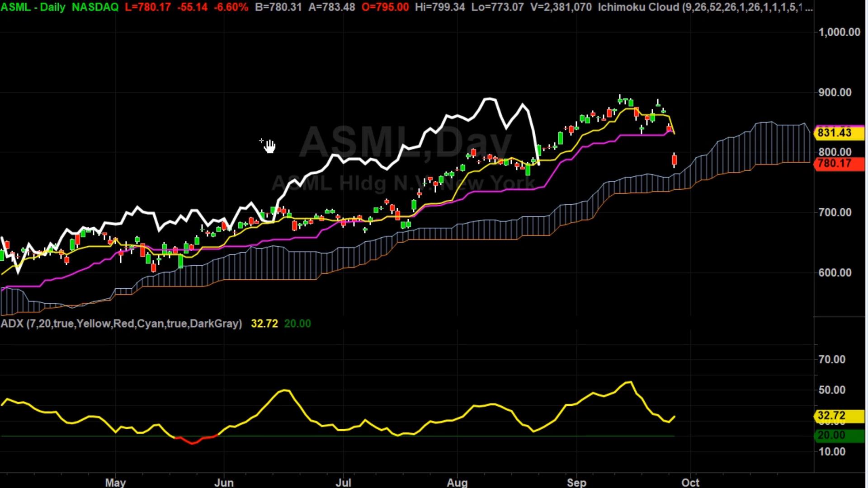Click the ASML - Daily symbol title
Screen dimensions: 868x488
(x=33, y=7)
